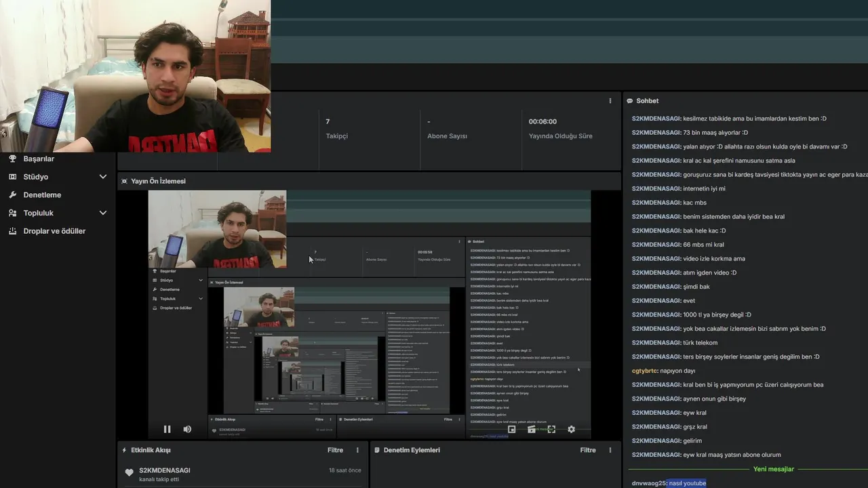868x488 pixels.
Task: Click the Yayın Ön İzlemesi header icon
Action: [124, 181]
